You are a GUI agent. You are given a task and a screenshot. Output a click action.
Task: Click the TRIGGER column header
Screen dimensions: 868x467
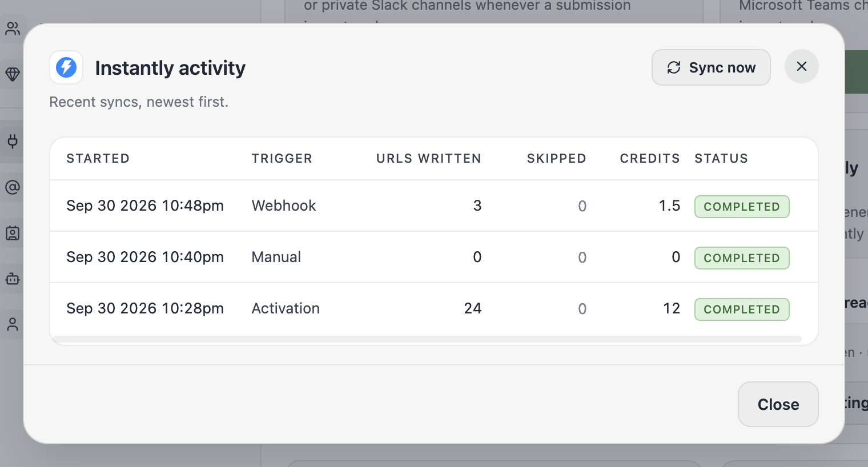pyautogui.click(x=282, y=159)
